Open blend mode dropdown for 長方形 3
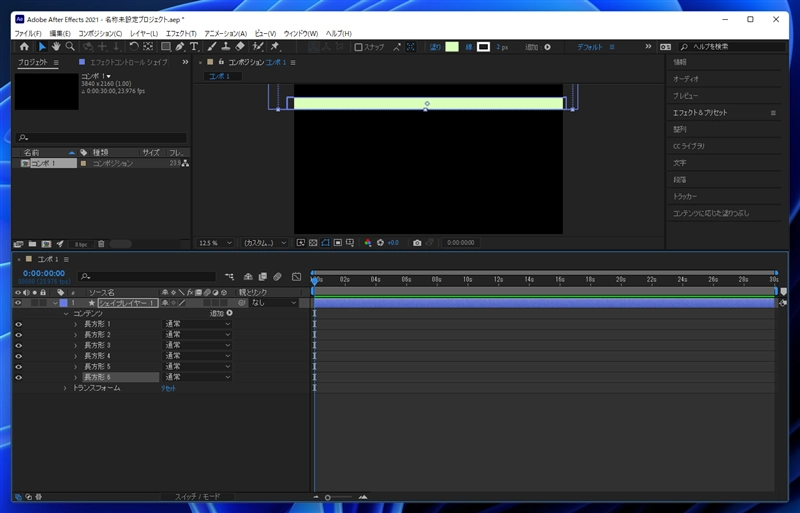Image resolution: width=800 pixels, height=513 pixels. click(x=197, y=345)
